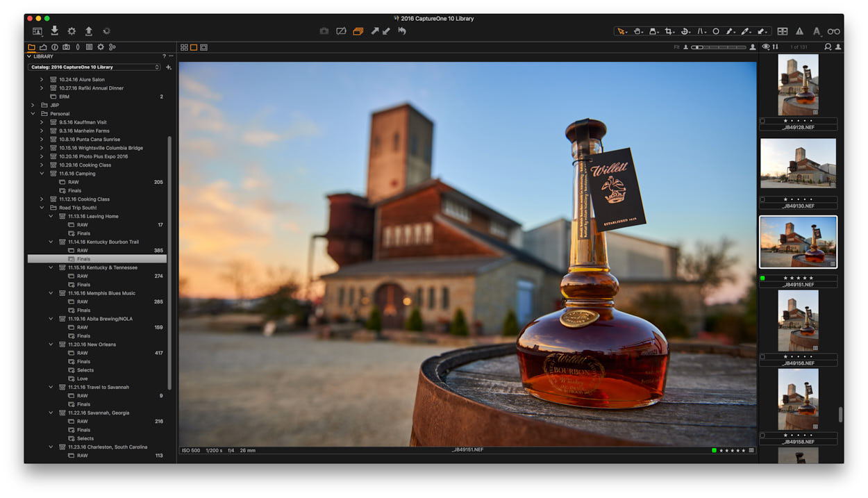Open the Lens tool tab icon
The width and height of the screenshot is (868, 498).
pos(78,47)
